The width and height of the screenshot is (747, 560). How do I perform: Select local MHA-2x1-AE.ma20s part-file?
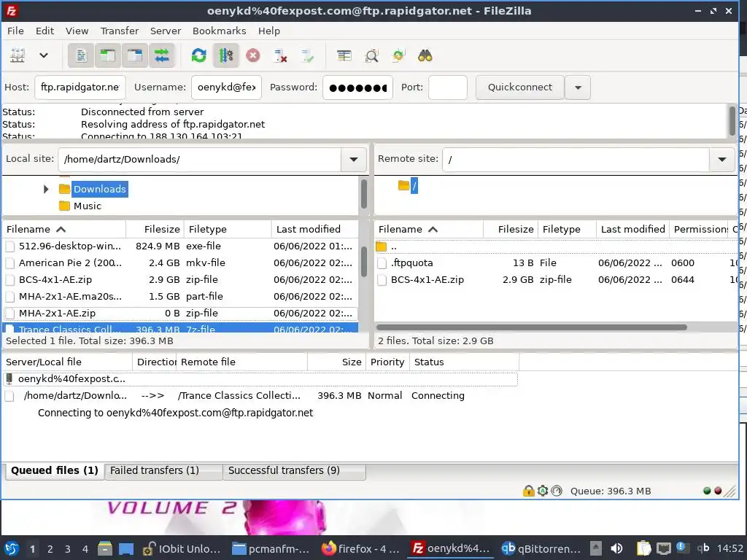coord(179,296)
